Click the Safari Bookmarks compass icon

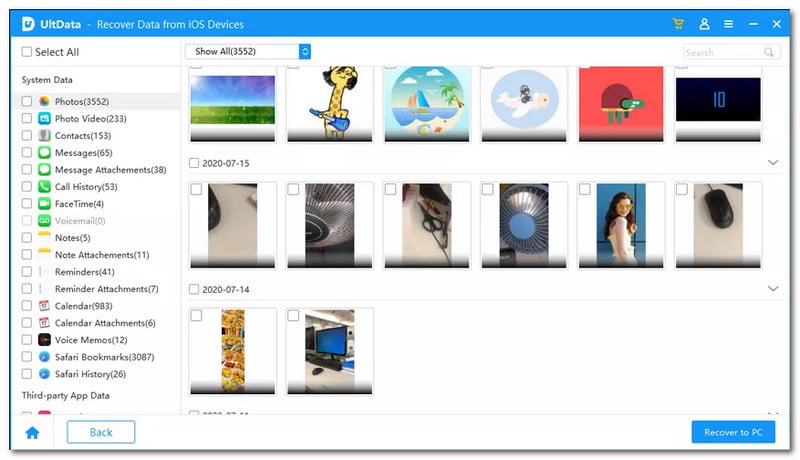[x=44, y=357]
